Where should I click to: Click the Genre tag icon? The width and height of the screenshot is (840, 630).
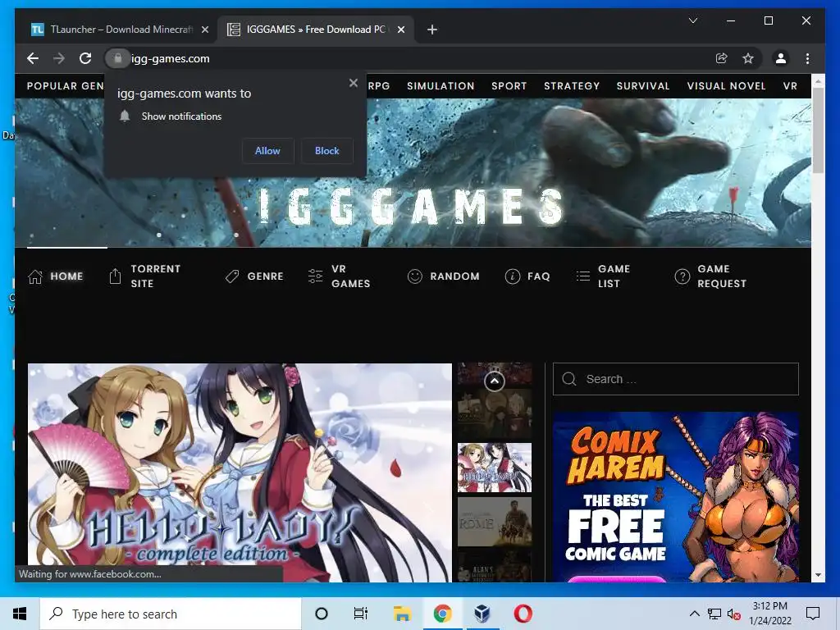tap(232, 276)
